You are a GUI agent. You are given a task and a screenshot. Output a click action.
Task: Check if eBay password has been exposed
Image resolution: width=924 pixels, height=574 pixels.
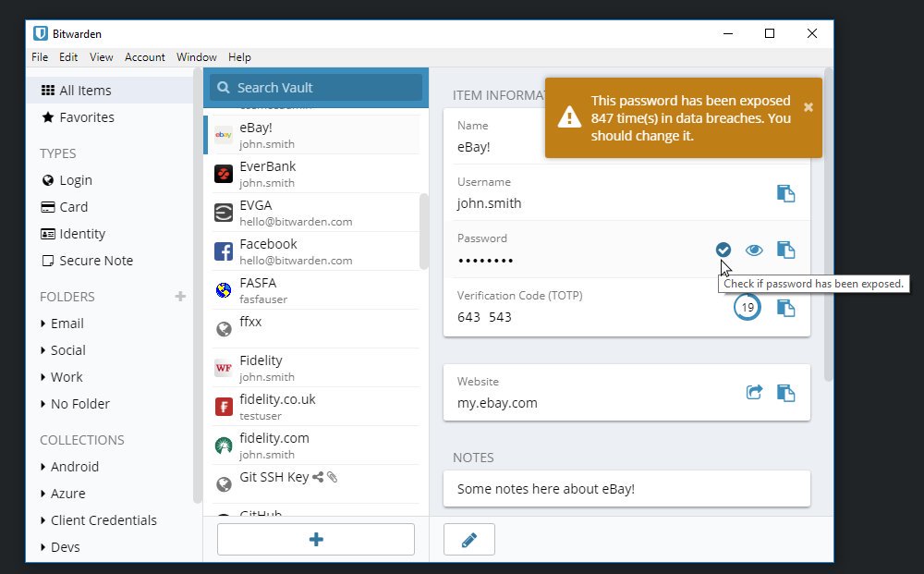pos(723,250)
